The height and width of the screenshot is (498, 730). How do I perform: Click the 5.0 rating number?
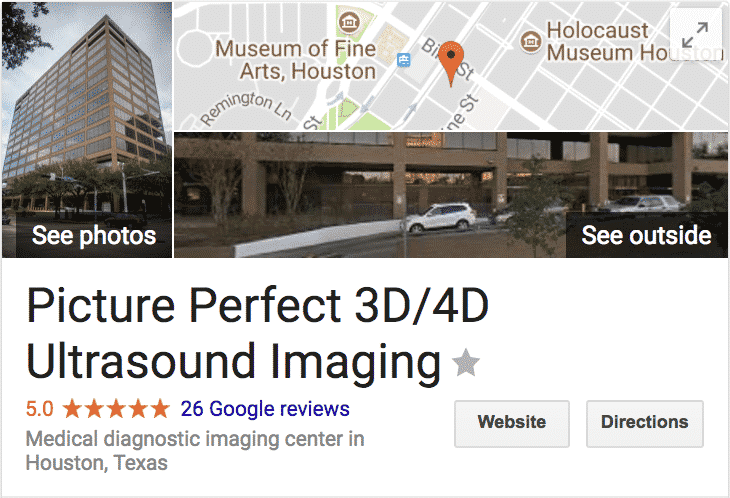click(x=40, y=409)
